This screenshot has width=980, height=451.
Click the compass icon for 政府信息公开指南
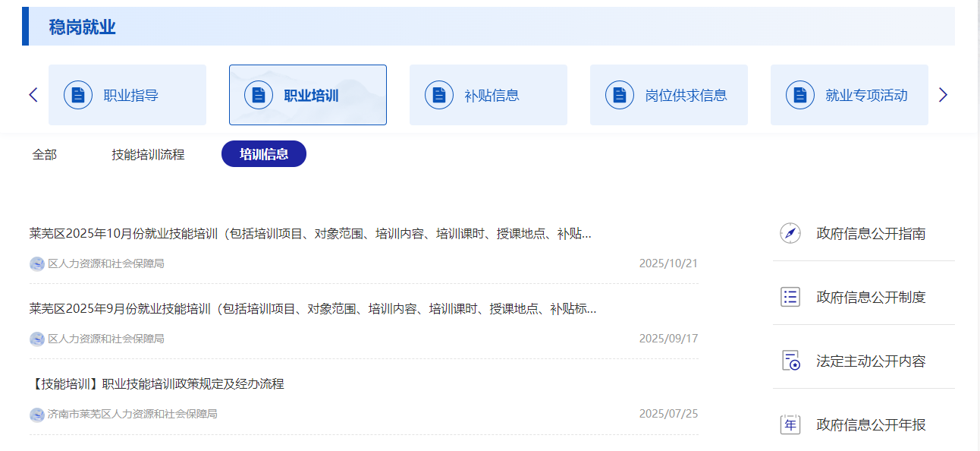790,233
